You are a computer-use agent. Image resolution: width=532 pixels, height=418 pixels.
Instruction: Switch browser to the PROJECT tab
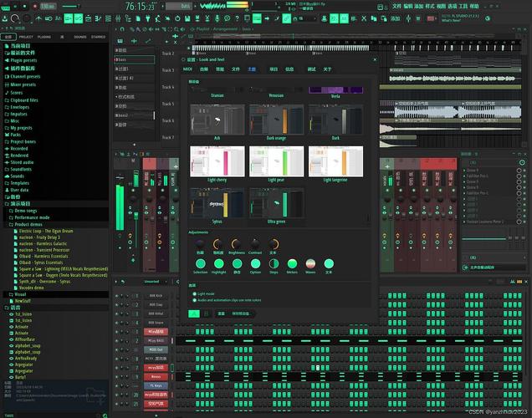(26, 37)
